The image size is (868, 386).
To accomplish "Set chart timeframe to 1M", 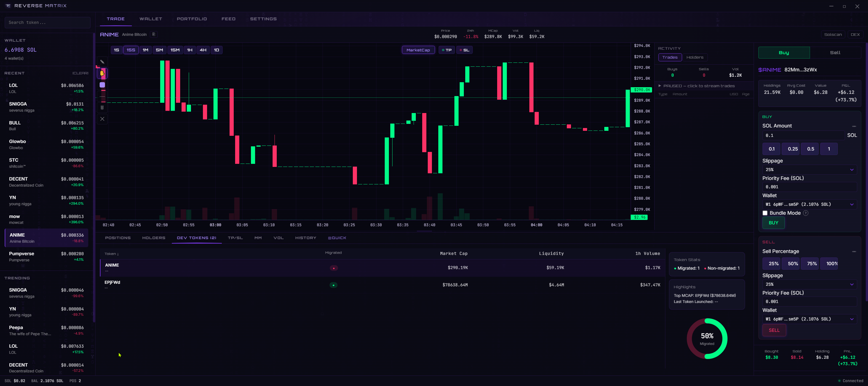I will pos(145,50).
